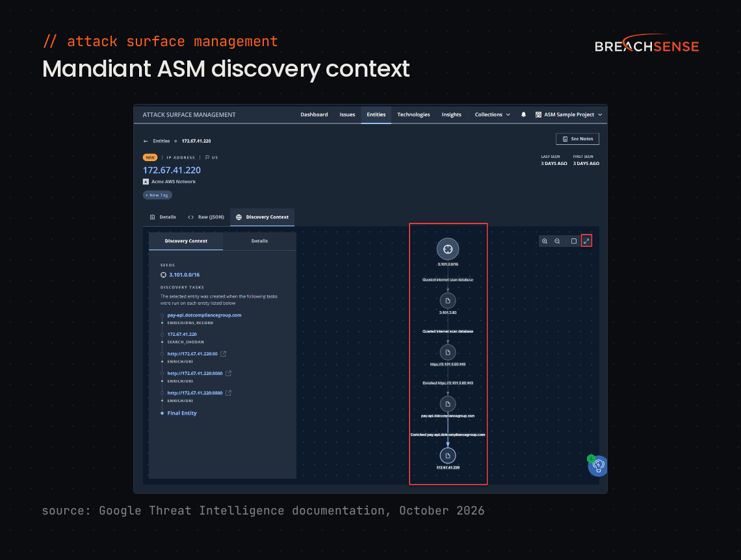Open seed link 3.101.0.0/16
This screenshot has height=560, width=741.
[185, 275]
